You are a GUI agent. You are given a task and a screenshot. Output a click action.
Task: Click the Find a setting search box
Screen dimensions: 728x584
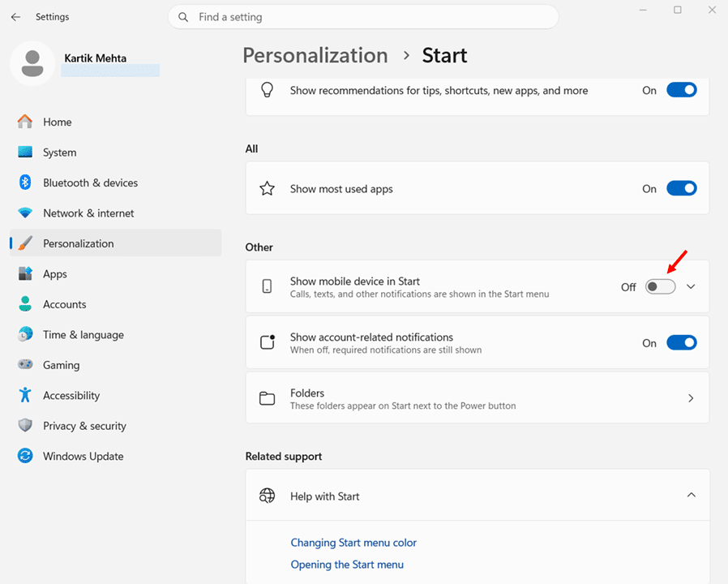[x=363, y=17]
